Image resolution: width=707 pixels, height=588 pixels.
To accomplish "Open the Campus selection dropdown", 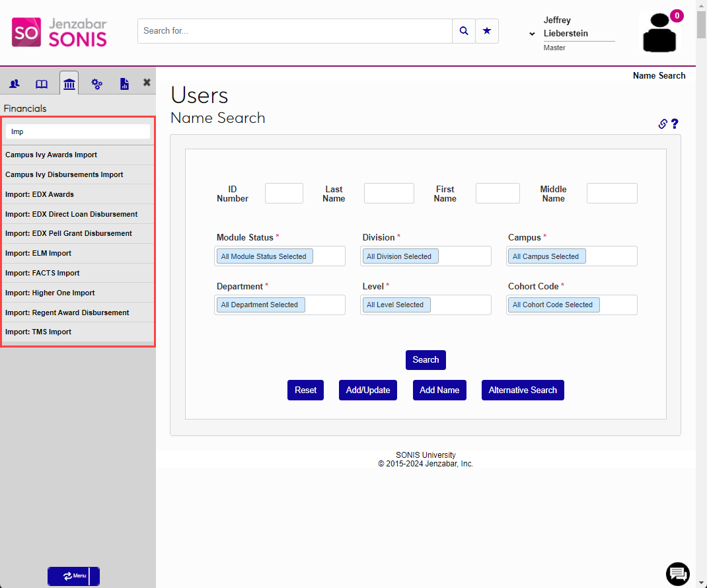I will pos(571,256).
